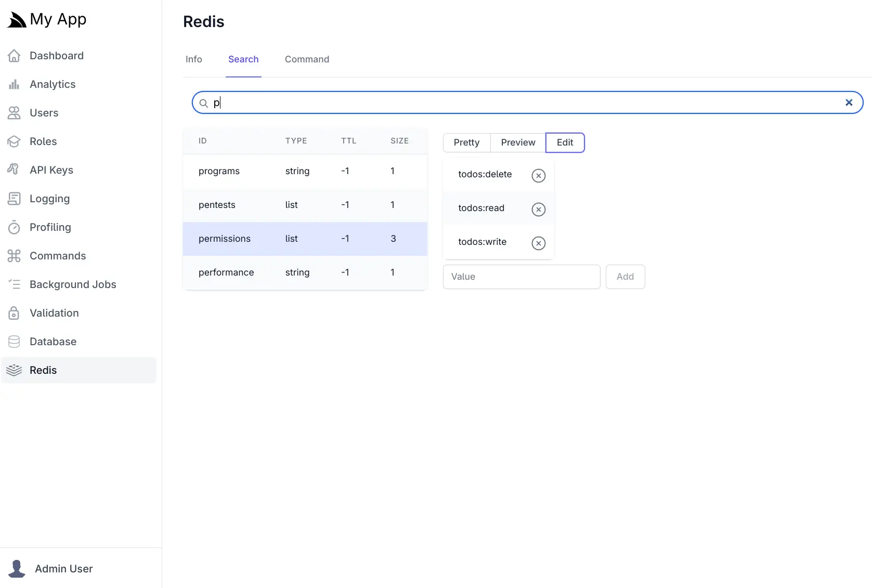
Task: Select the Profiling stopwatch icon
Action: coord(14,227)
